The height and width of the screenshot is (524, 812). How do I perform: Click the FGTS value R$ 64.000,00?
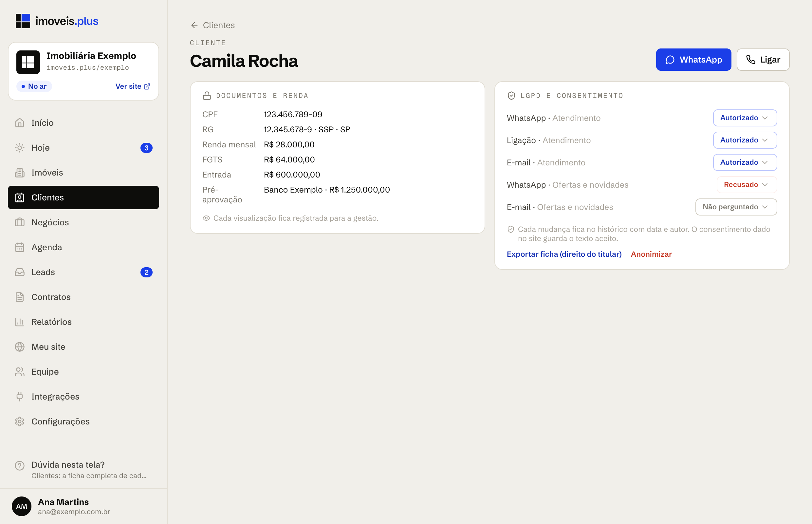pos(289,159)
